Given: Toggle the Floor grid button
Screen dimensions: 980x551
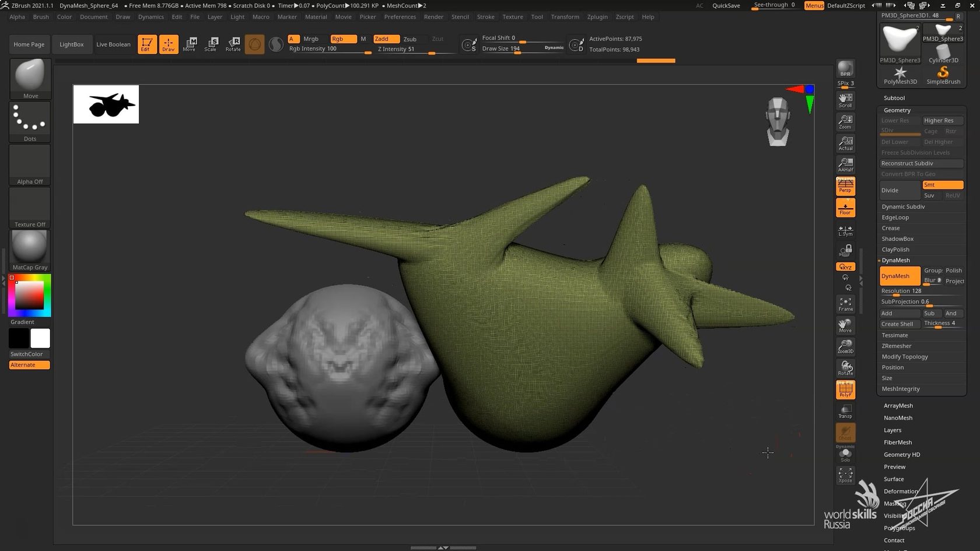Looking at the screenshot, I should click(x=845, y=208).
